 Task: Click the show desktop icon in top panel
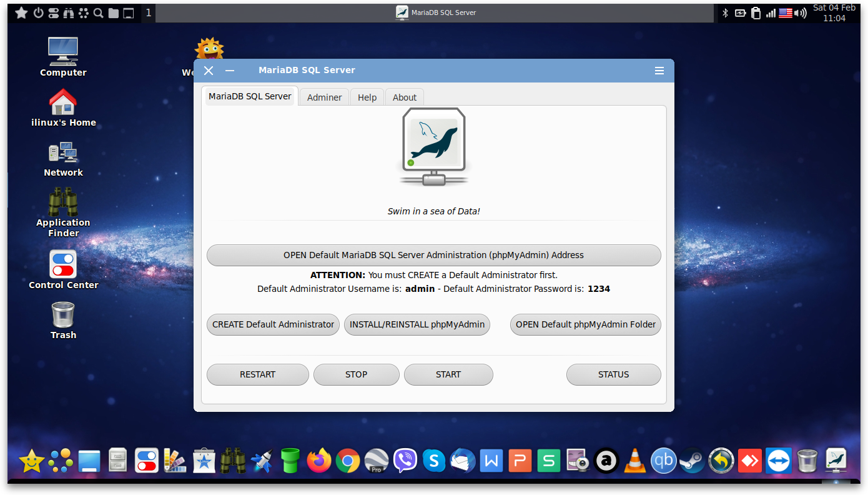[x=129, y=12]
